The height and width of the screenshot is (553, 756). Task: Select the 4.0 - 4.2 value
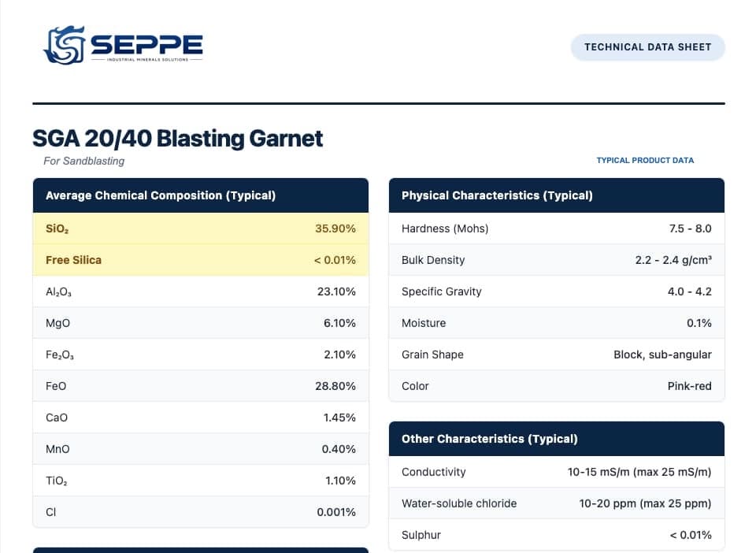point(690,291)
